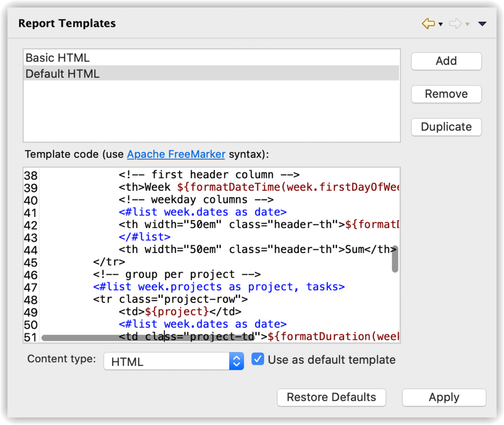Image resolution: width=504 pixels, height=425 pixels.
Task: Open the forward history dropdown arrow
Action: pyautogui.click(x=468, y=24)
